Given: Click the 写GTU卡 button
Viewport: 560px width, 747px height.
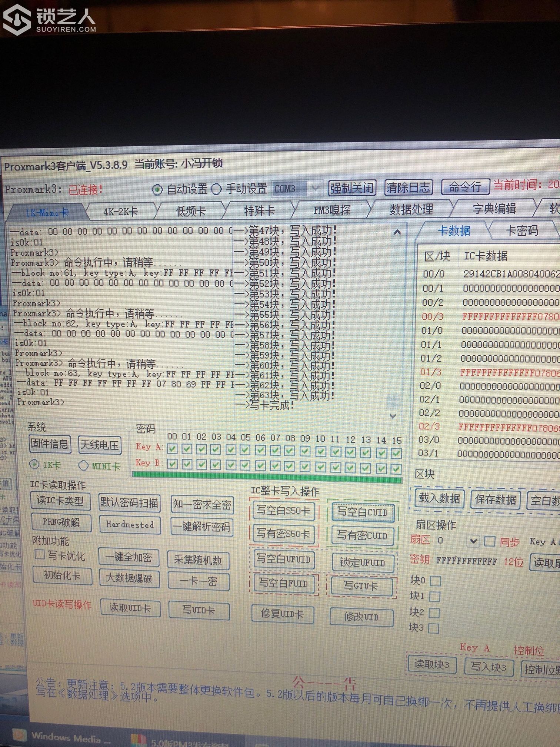Looking at the screenshot, I should 361,586.
